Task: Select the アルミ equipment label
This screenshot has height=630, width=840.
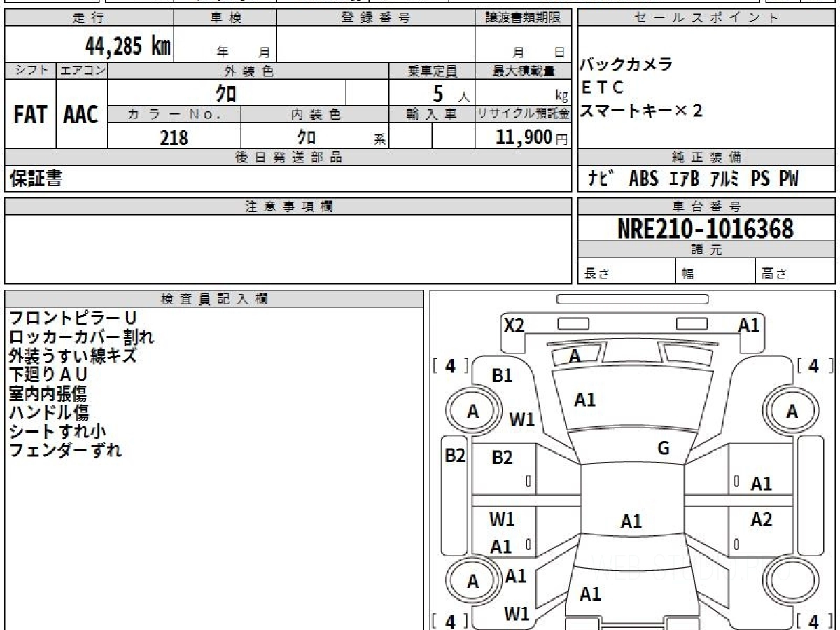Action: click(725, 178)
